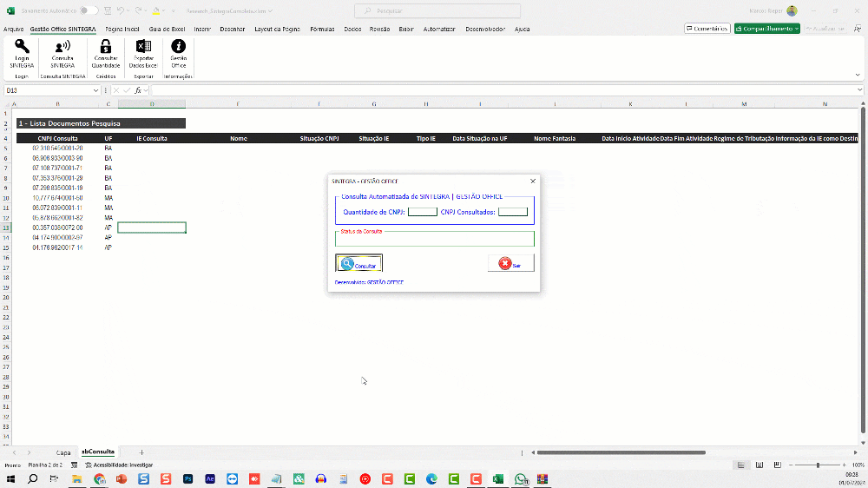
Task: Click the Desenvolvido: GESTÃO OFFICE link
Action: coord(369,282)
